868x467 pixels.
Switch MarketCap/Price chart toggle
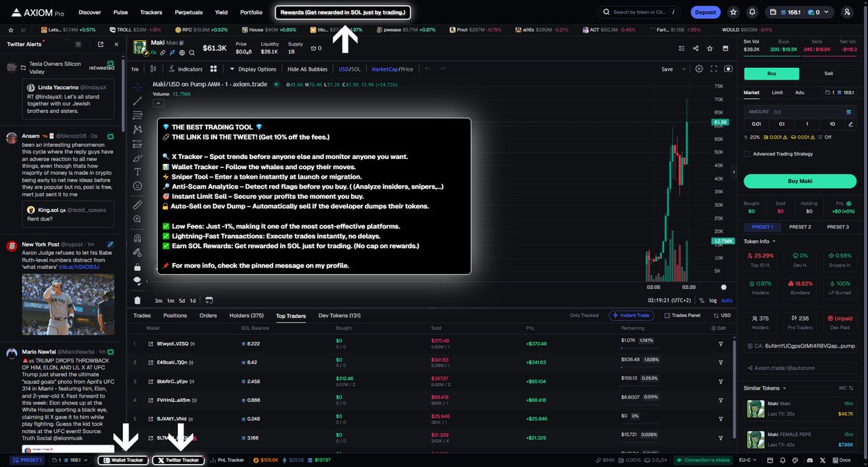(x=392, y=69)
